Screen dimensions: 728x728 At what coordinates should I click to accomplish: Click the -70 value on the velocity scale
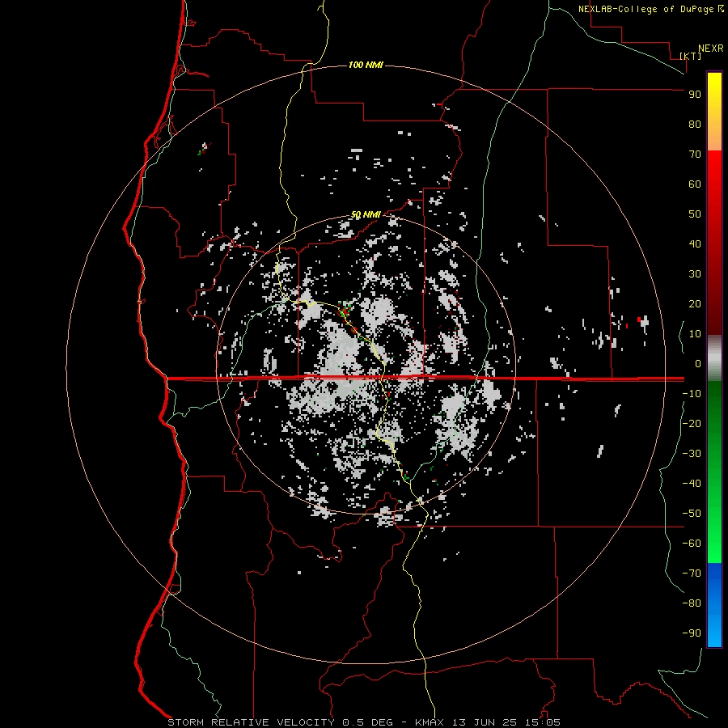tap(692, 574)
